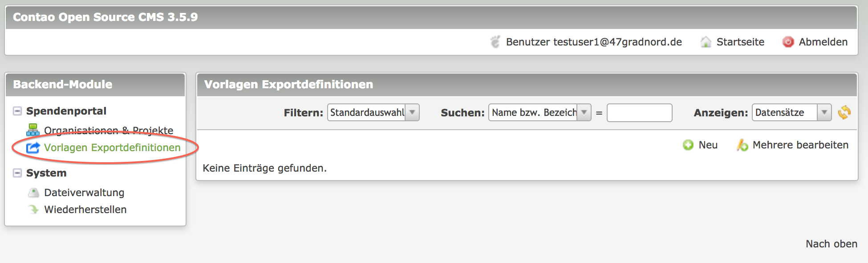Open Organisationen & Projekte module
Viewport: 868px width, 263px height.
[x=109, y=131]
